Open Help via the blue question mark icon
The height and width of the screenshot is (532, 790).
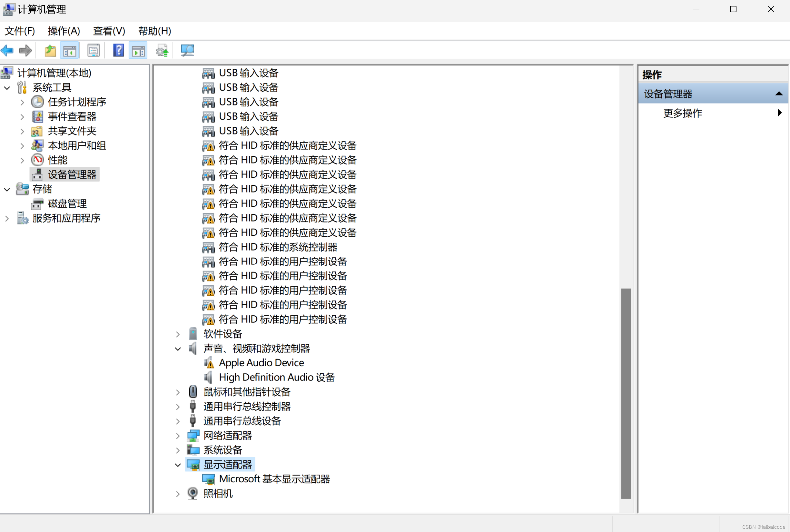(118, 51)
